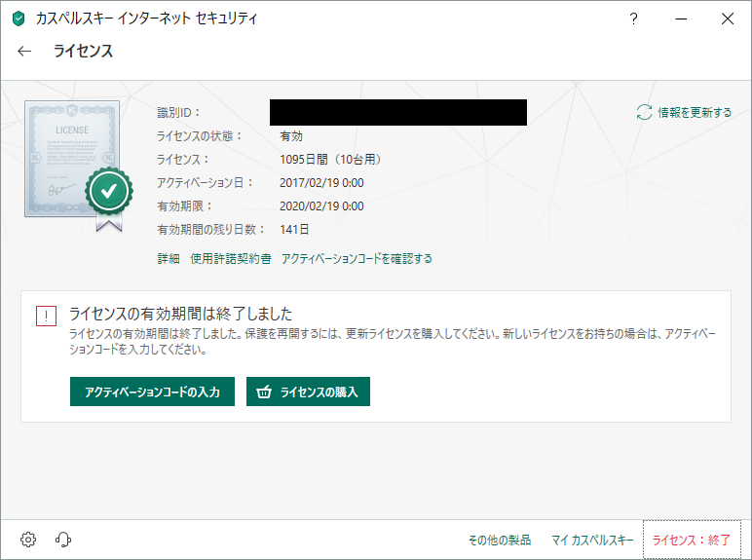
Task: Click remaining days value 141日
Action: click(294, 230)
